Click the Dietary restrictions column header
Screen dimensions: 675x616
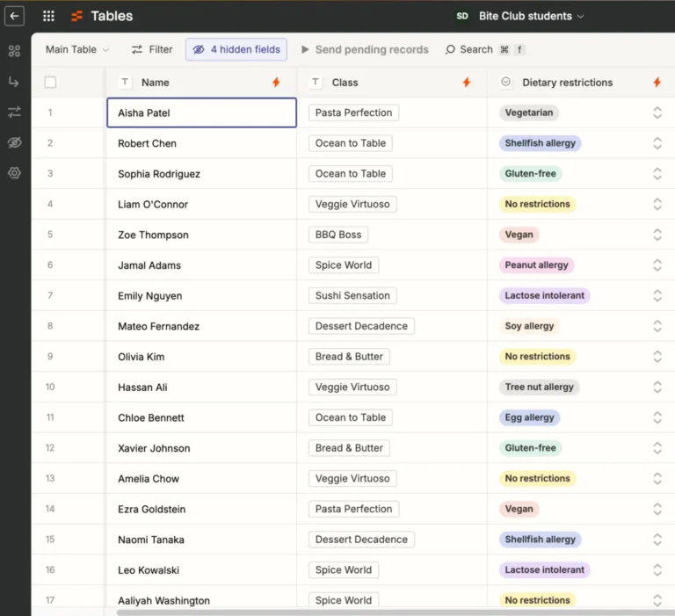click(x=581, y=83)
